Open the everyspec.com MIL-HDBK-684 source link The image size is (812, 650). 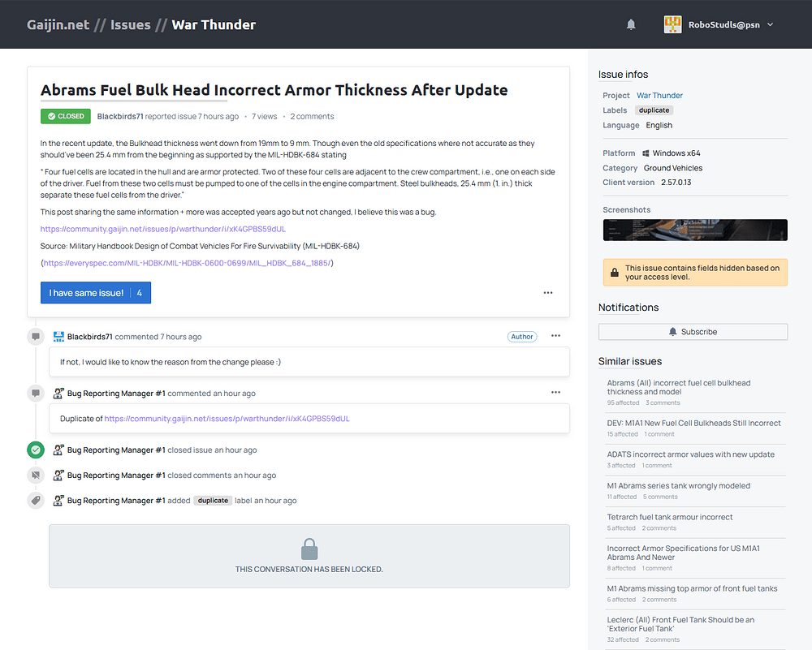point(187,263)
